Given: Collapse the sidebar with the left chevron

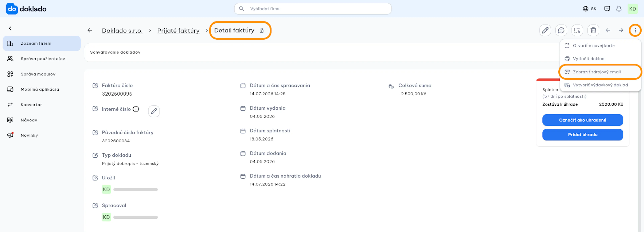Looking at the screenshot, I should click(10, 28).
